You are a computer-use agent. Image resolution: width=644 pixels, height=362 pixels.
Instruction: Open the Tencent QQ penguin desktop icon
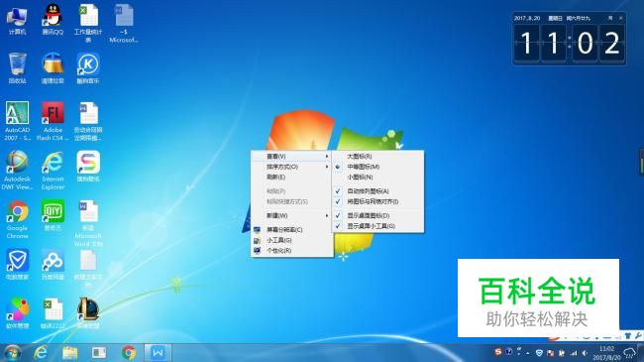coord(53,19)
